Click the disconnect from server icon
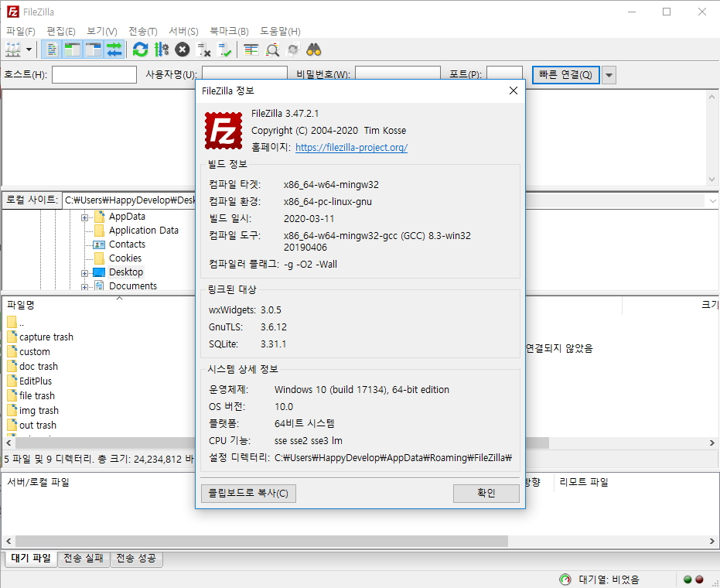Viewport: 720px width, 588px height. point(203,50)
